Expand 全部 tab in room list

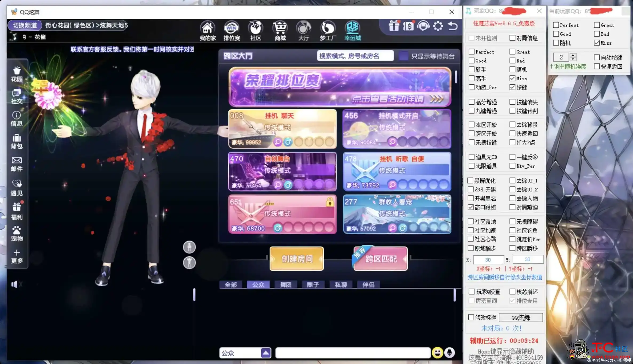tap(231, 284)
